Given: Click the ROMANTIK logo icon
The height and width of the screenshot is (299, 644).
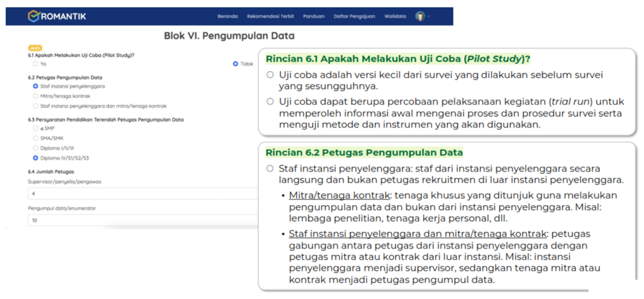Looking at the screenshot, I should pos(33,16).
